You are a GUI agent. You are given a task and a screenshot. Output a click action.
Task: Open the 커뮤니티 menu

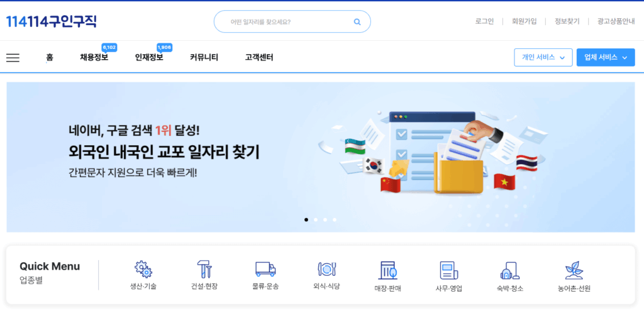tap(204, 57)
